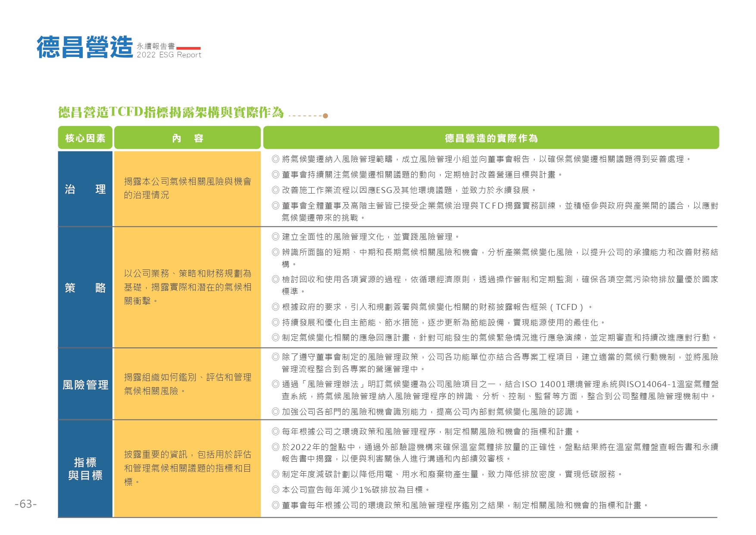Select the 核心因素 column header
Image resolution: width=756 pixels, height=535 pixels.
(84, 138)
